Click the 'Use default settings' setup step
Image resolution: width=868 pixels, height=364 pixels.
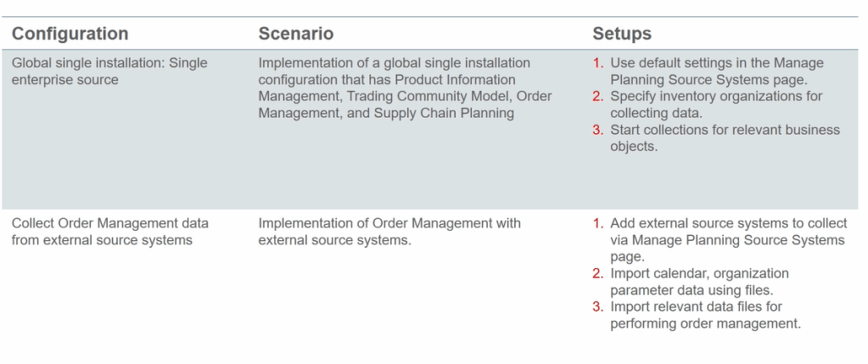coord(717,71)
